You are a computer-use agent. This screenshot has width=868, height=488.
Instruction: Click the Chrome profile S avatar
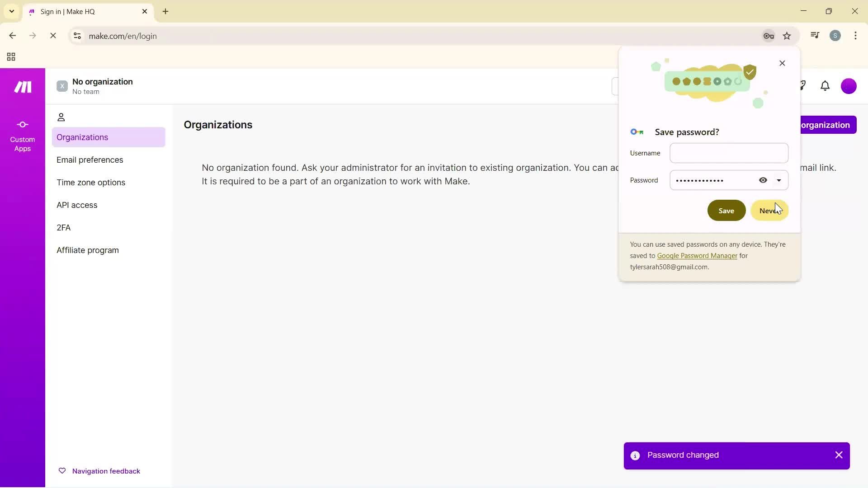[x=835, y=35]
